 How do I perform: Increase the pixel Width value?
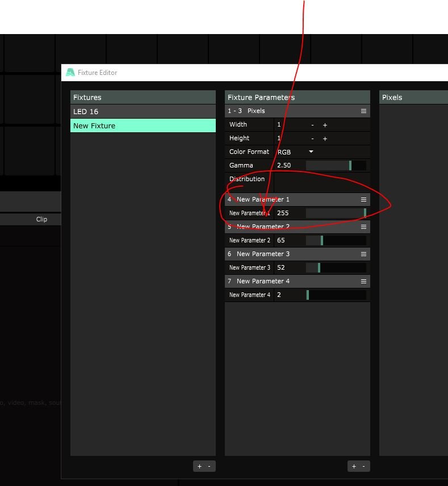point(325,125)
